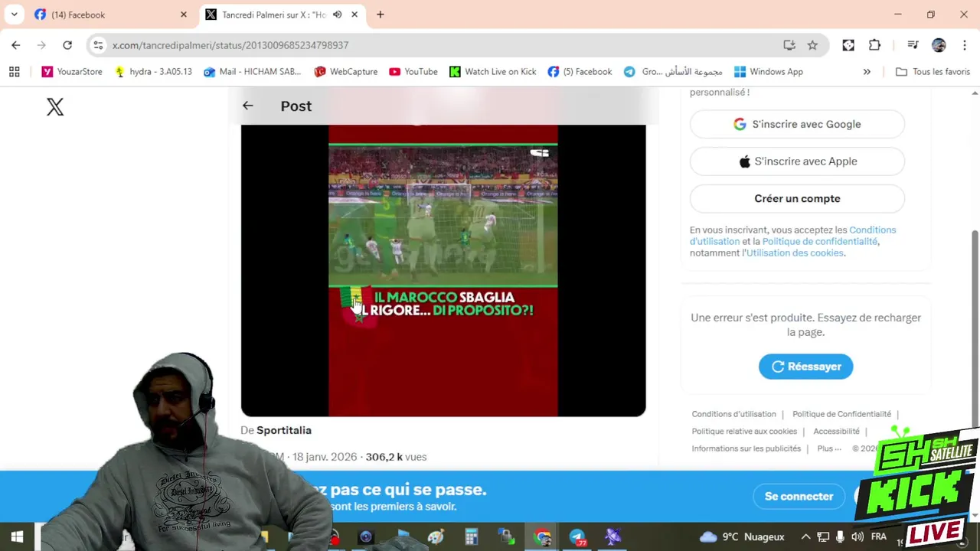Navigate forward with Chrome's forward arrow
Viewport: 980px width, 551px height.
pos(41,45)
